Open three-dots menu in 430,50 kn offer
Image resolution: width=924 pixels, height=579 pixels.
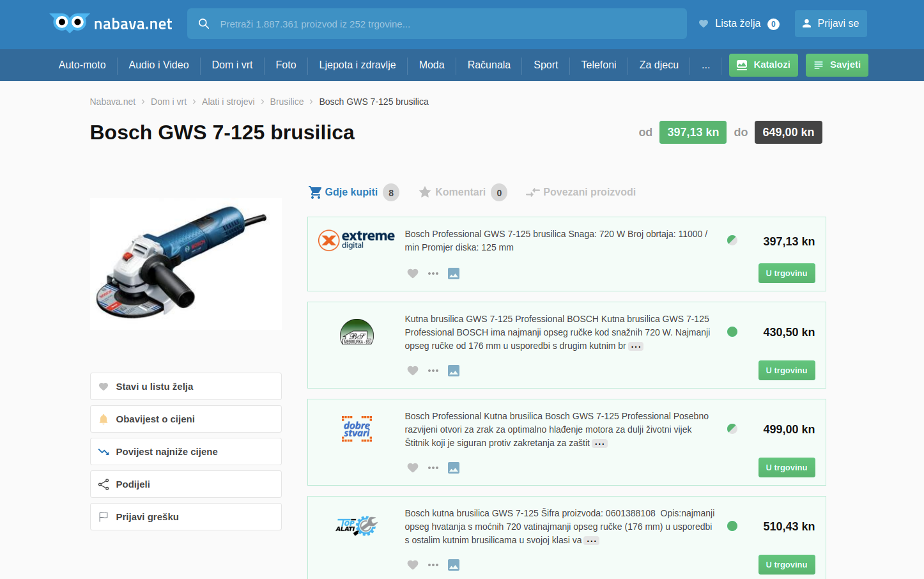[433, 371]
